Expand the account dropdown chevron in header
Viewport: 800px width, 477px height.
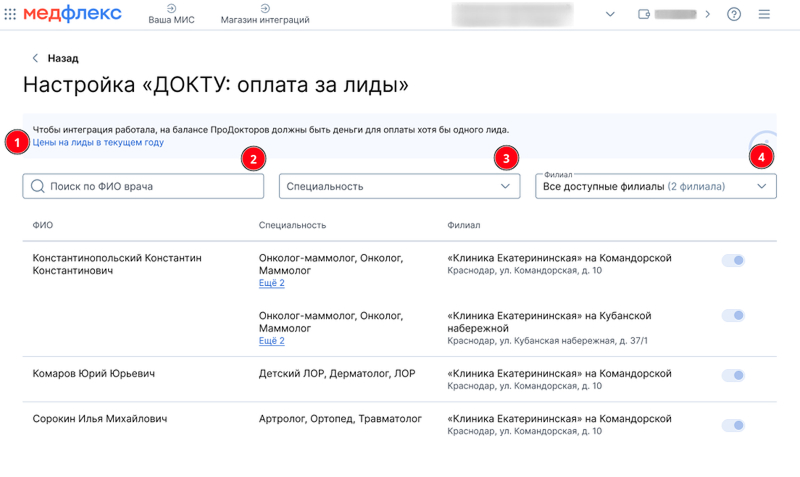[x=610, y=14]
